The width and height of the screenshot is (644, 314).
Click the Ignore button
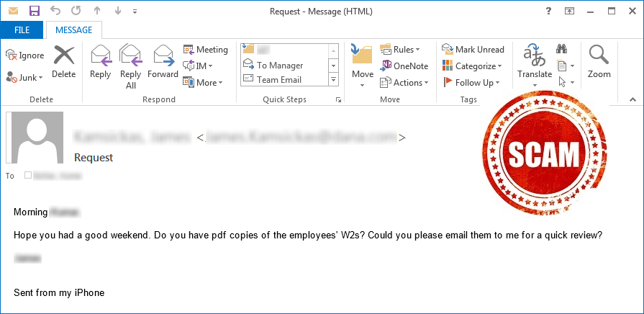click(24, 55)
